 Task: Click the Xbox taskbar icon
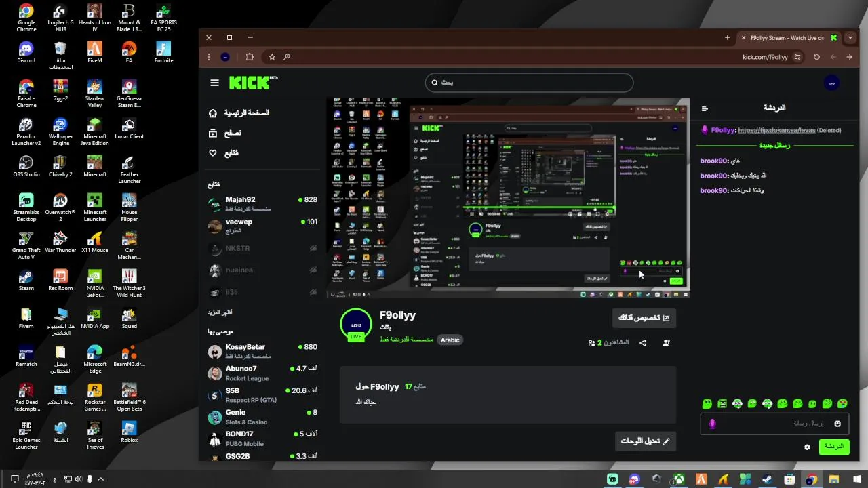tap(678, 479)
